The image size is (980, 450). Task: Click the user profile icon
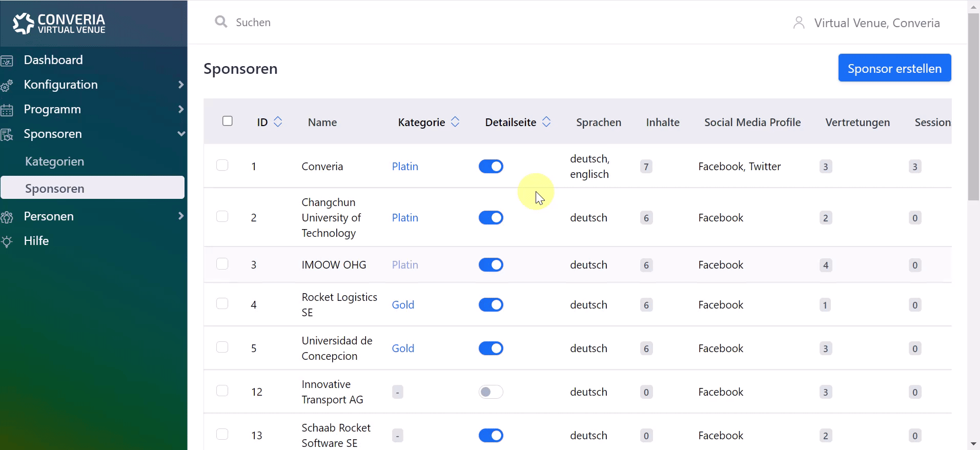pyautogui.click(x=799, y=23)
